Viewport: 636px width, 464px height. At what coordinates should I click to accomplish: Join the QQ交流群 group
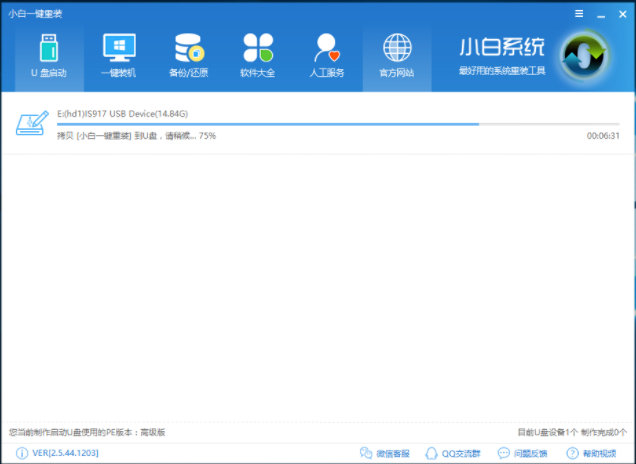457,453
